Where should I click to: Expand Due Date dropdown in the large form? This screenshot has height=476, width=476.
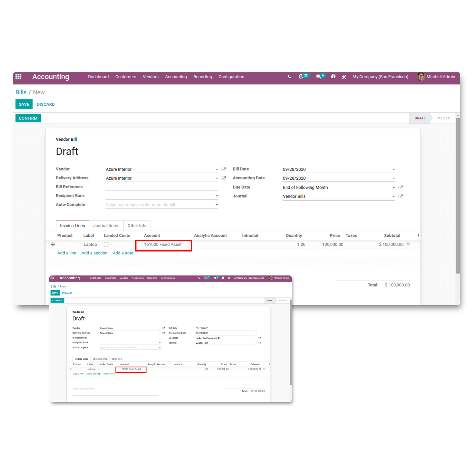point(394,187)
